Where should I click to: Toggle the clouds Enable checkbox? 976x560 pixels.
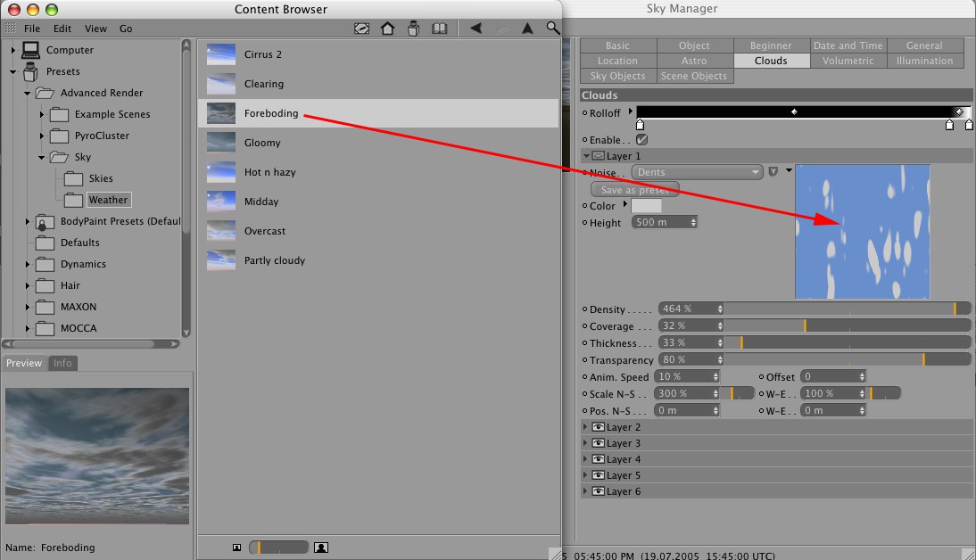tap(641, 140)
